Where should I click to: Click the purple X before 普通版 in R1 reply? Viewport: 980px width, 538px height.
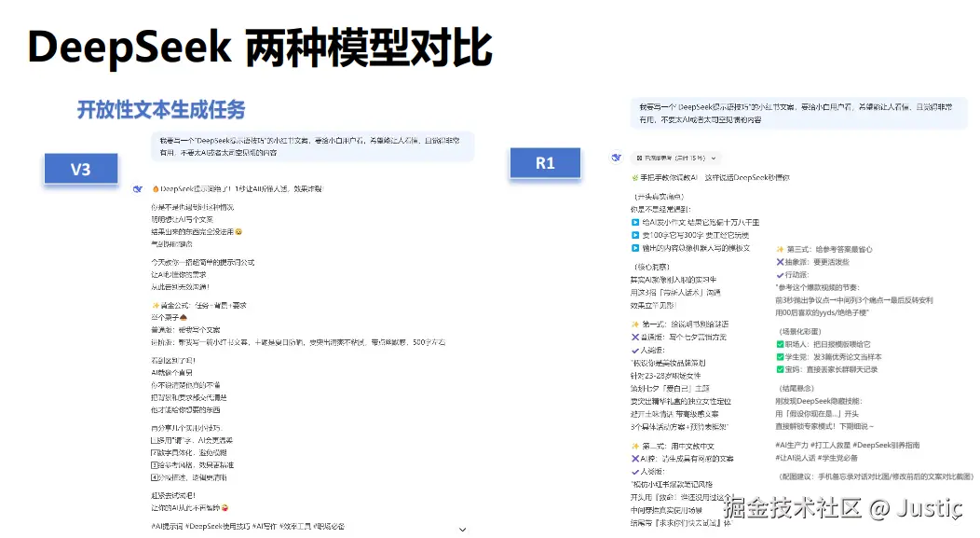click(x=635, y=338)
